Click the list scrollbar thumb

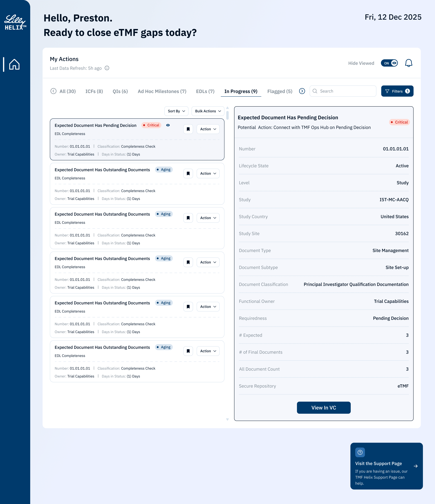click(x=227, y=115)
